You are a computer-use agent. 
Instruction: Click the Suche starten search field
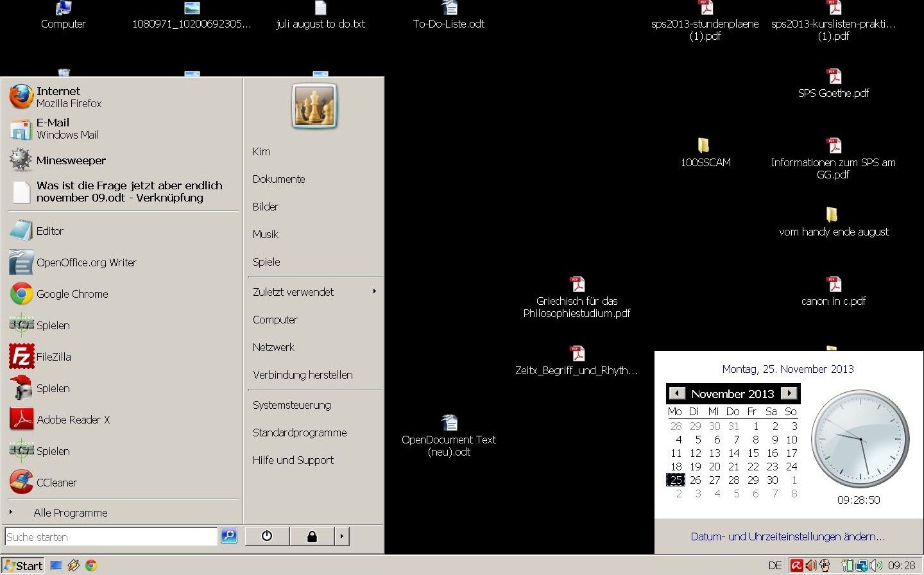(110, 537)
